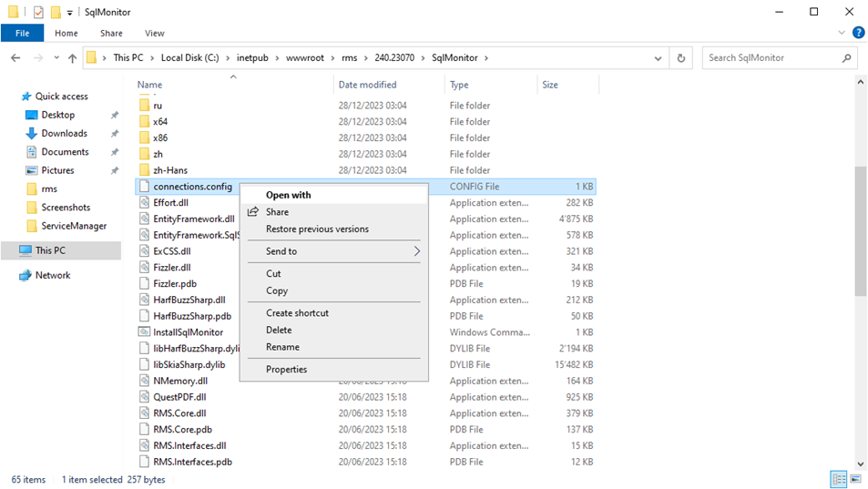This screenshot has width=868, height=489.
Task: Select the x64 folder icon
Action: point(145,122)
